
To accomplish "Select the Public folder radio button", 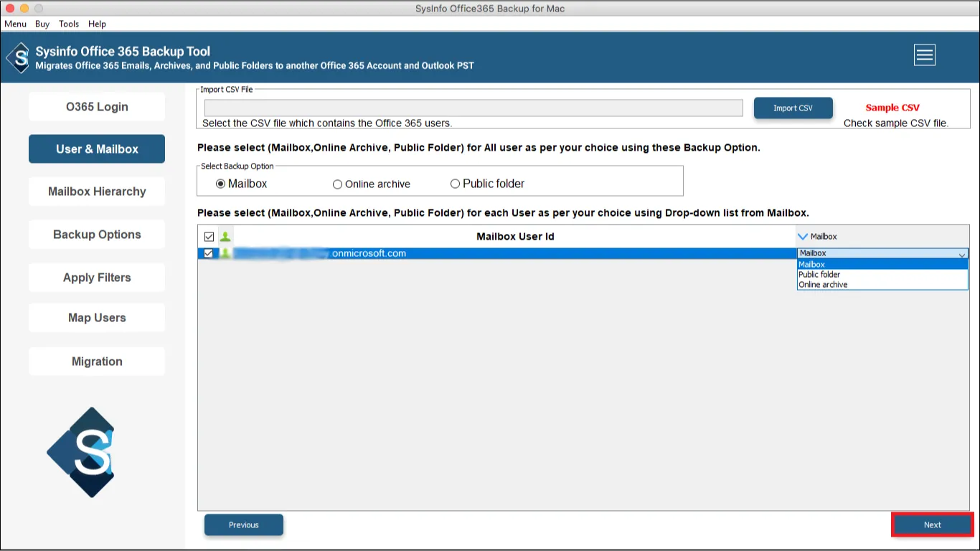I will tap(455, 184).
